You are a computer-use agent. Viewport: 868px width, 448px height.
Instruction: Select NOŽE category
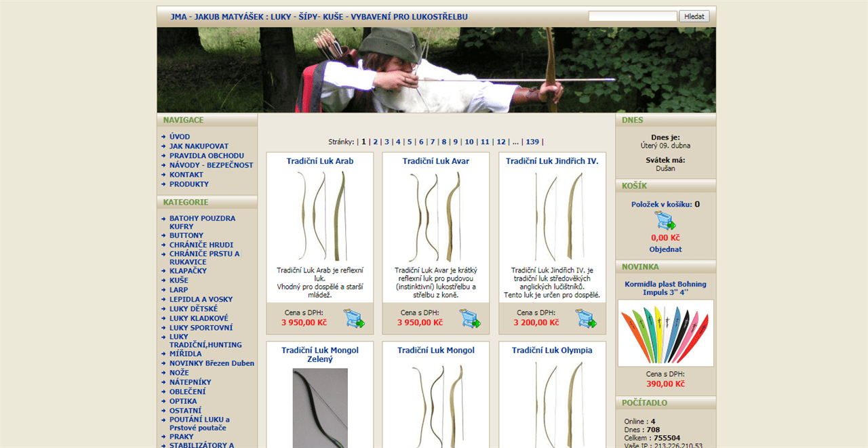click(179, 372)
